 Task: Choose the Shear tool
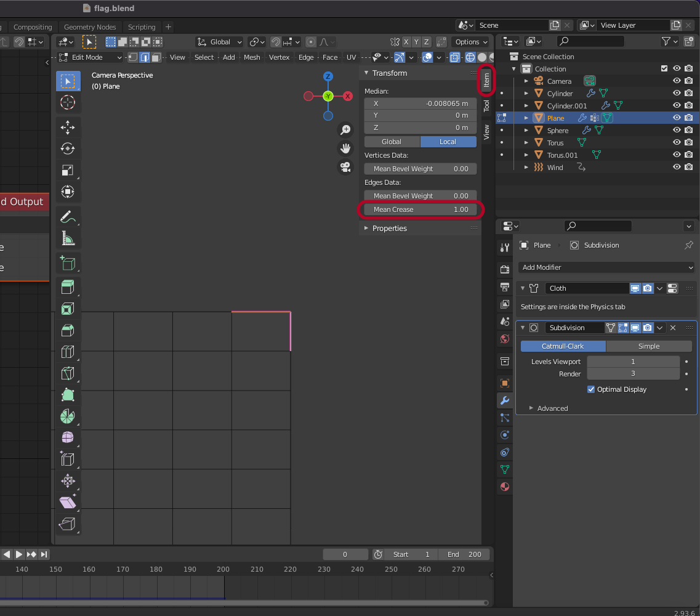68,502
